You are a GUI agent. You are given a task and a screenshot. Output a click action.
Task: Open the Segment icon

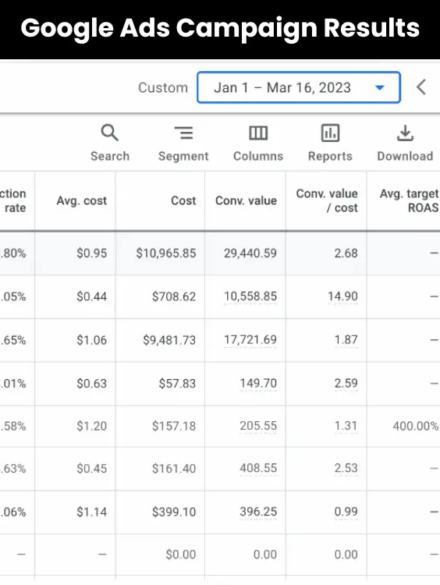click(x=184, y=133)
